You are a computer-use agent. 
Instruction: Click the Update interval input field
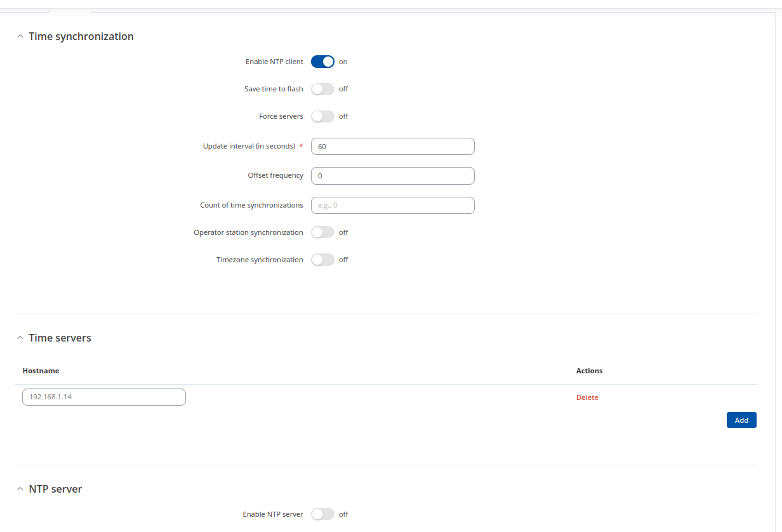(x=392, y=147)
